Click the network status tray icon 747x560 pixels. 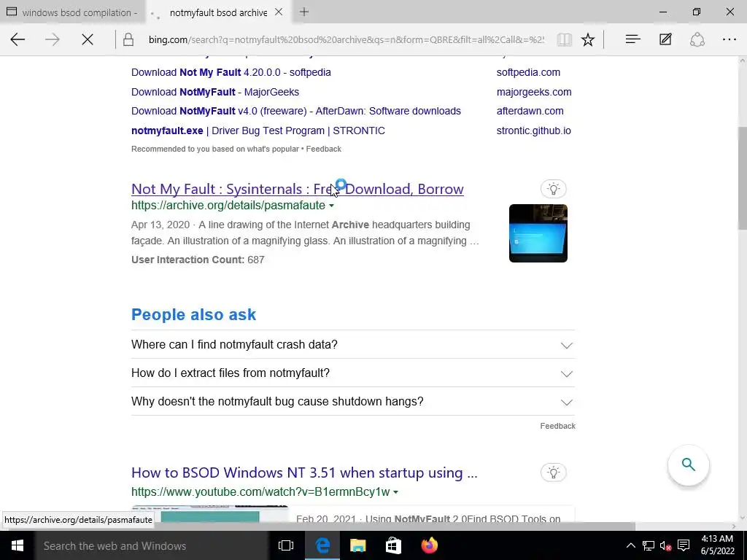648,545
